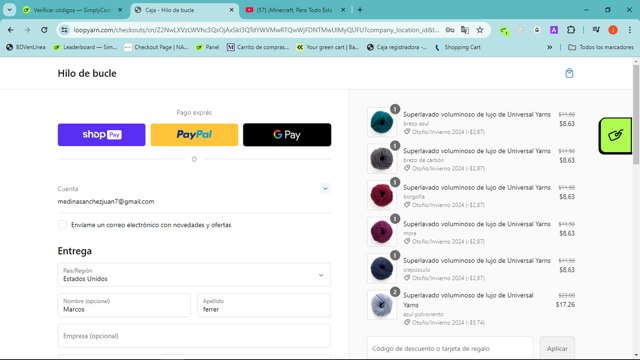Select the Caja - Hilo de bucle tab

tap(185, 10)
